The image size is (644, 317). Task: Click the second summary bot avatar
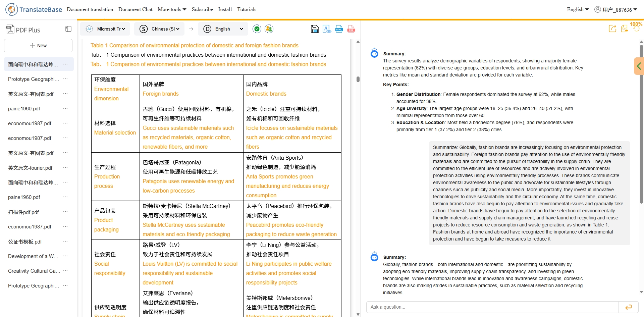[374, 257]
